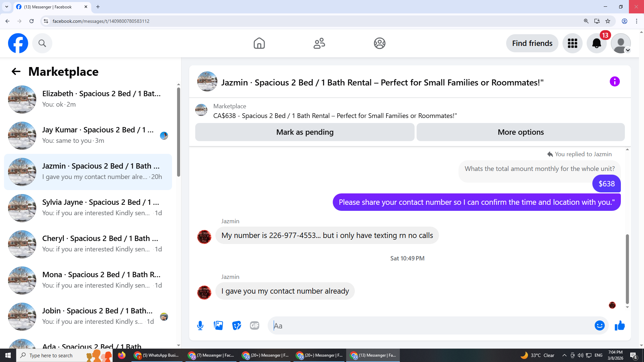The image size is (644, 362).
Task: Open the sticker picker icon
Action: 236,325
